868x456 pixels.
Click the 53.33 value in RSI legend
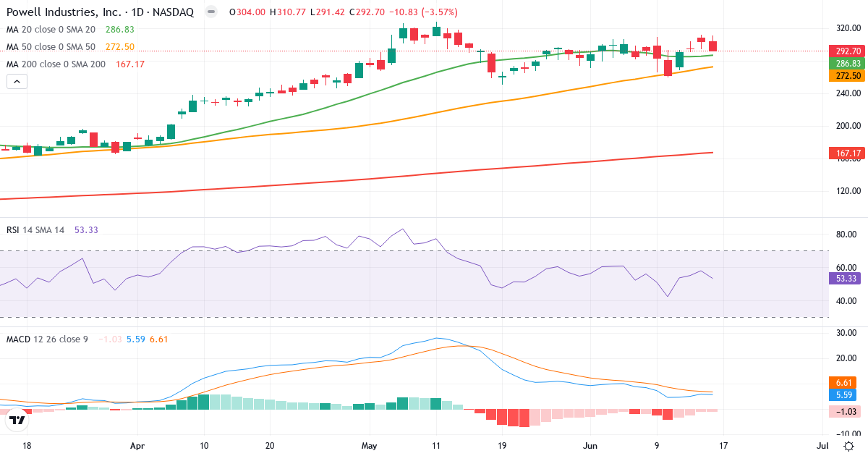pyautogui.click(x=86, y=229)
